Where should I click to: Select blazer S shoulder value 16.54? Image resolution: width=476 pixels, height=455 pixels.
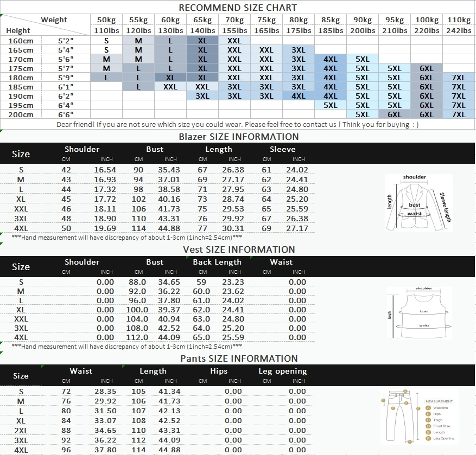coord(105,170)
